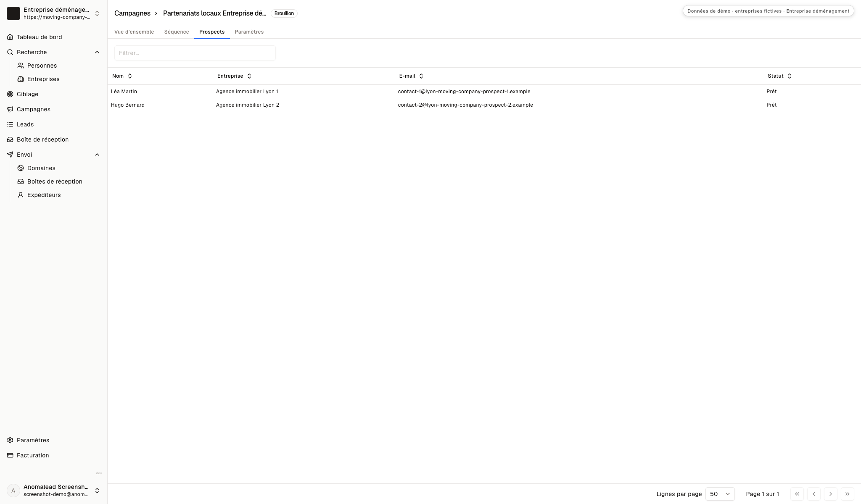Sort by Entreprise column header
861x504 pixels.
[235, 76]
